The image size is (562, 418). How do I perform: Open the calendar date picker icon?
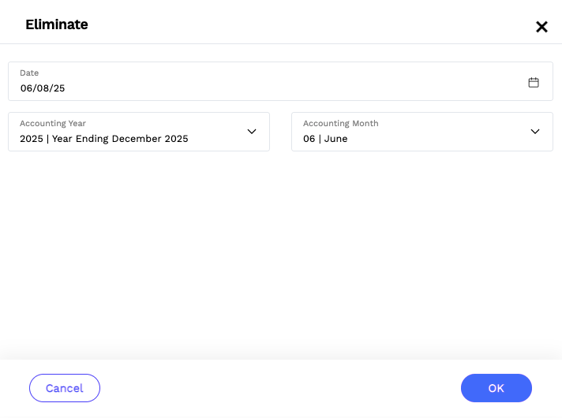[533, 82]
